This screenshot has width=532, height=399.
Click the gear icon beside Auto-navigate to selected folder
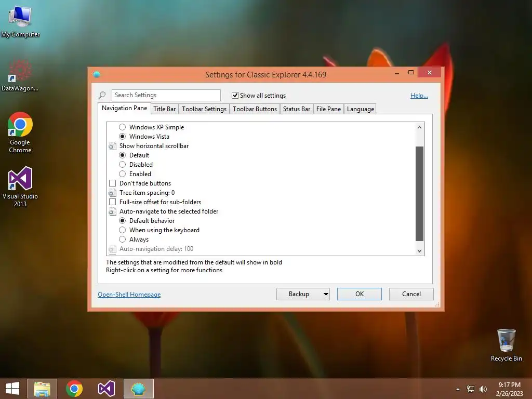pyautogui.click(x=112, y=212)
